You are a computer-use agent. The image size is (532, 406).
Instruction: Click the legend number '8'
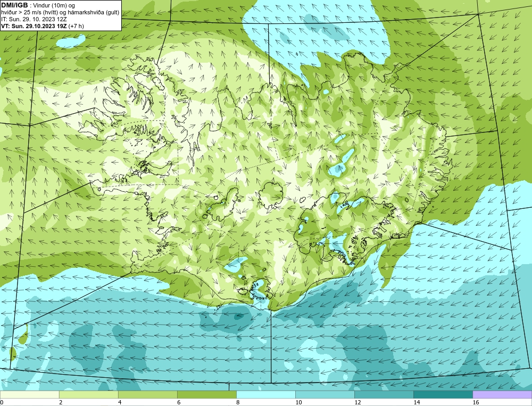pyautogui.click(x=237, y=402)
